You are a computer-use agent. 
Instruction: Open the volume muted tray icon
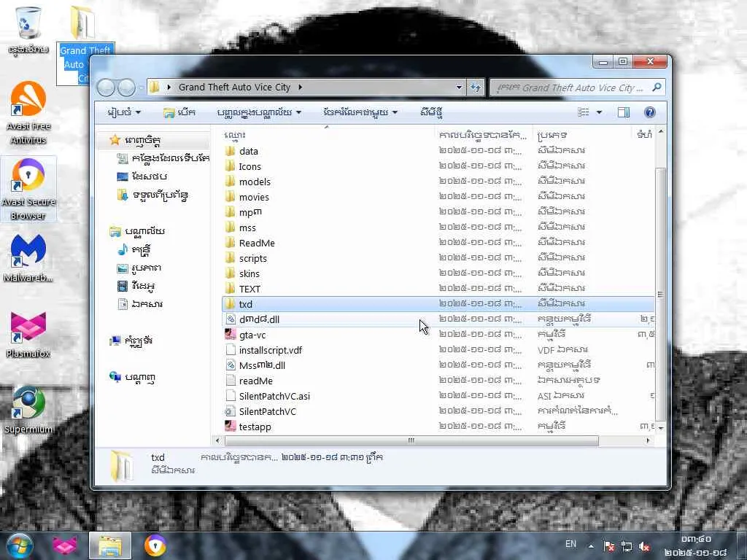pyautogui.click(x=645, y=547)
